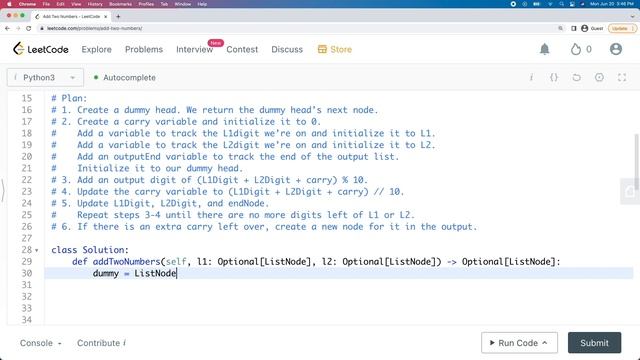
Task: Close the Add Two Numbers tab
Action: pyautogui.click(x=105, y=16)
